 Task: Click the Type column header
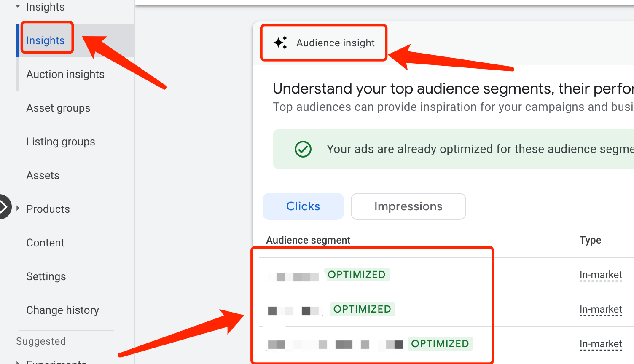pos(590,240)
